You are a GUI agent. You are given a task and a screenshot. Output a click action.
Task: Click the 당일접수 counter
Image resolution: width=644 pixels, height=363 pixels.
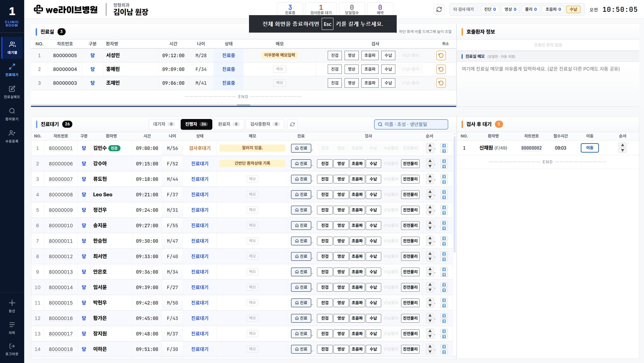(x=352, y=9)
